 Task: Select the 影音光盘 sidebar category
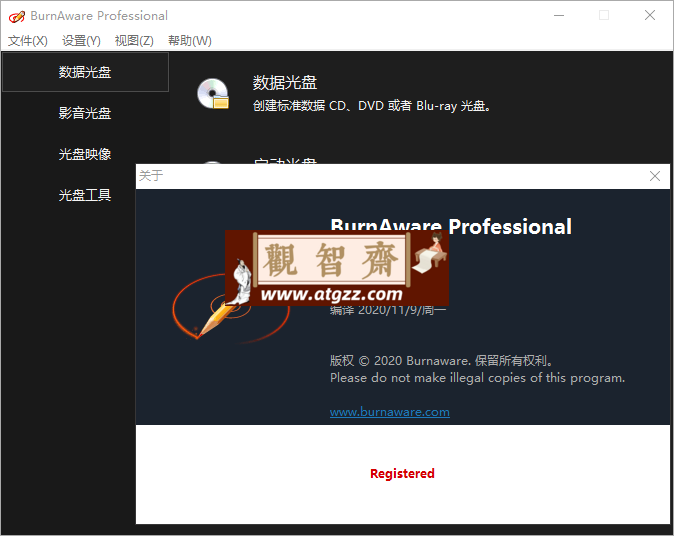[85, 113]
